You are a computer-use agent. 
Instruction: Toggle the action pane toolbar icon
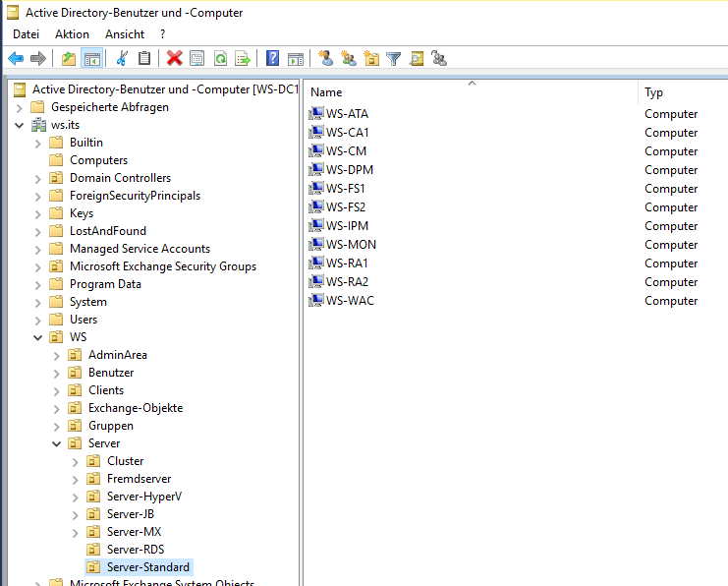[296, 59]
